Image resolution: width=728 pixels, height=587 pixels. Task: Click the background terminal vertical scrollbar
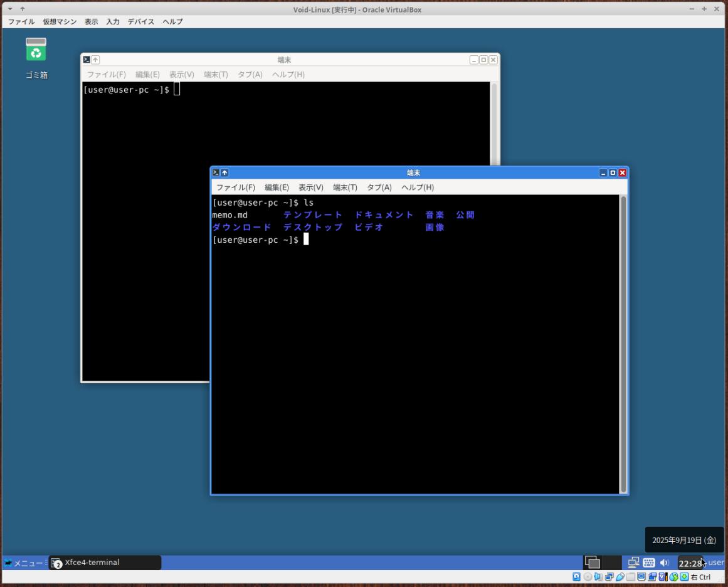495,124
